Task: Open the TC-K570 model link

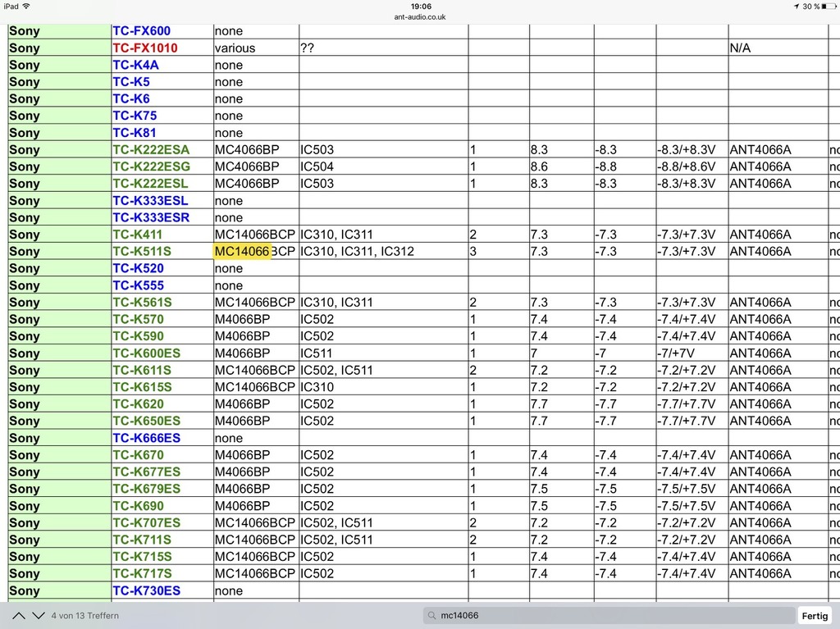Action: 138,319
